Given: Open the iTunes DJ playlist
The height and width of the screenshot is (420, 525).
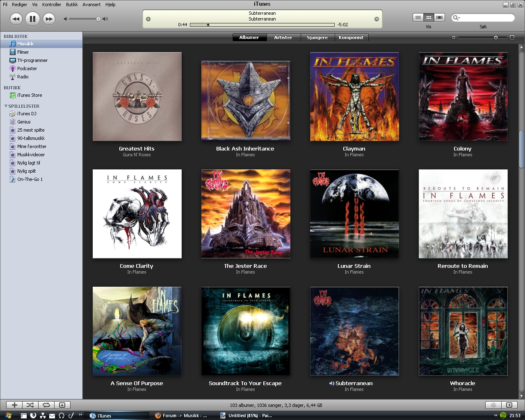Looking at the screenshot, I should (41, 114).
